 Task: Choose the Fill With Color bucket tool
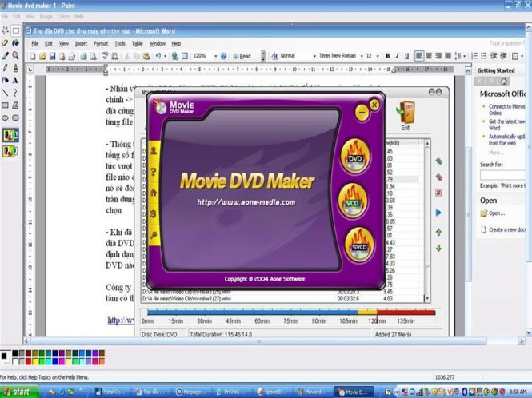(x=16, y=43)
